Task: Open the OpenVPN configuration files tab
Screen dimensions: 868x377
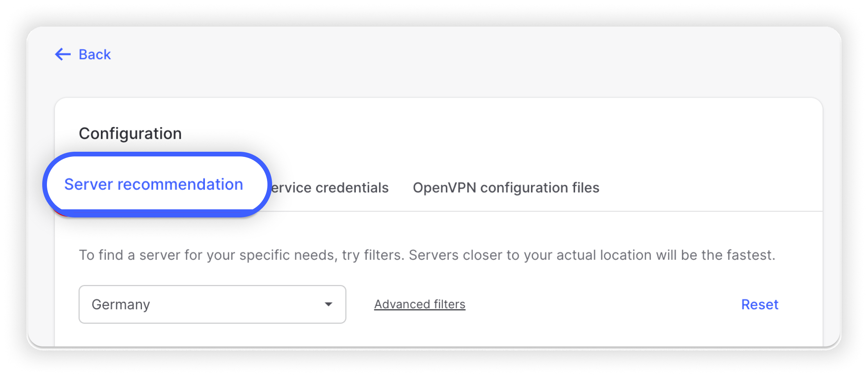Action: 506,188
